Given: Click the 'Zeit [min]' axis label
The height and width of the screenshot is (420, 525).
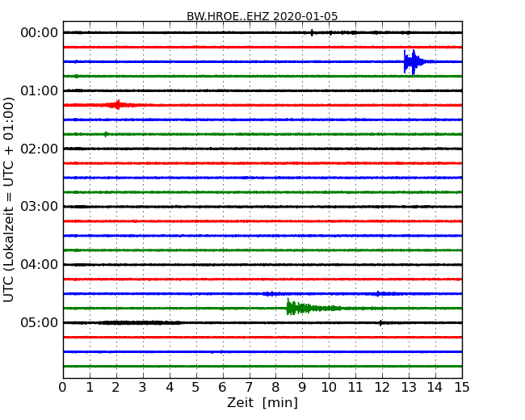Looking at the screenshot, I should pos(262,402).
